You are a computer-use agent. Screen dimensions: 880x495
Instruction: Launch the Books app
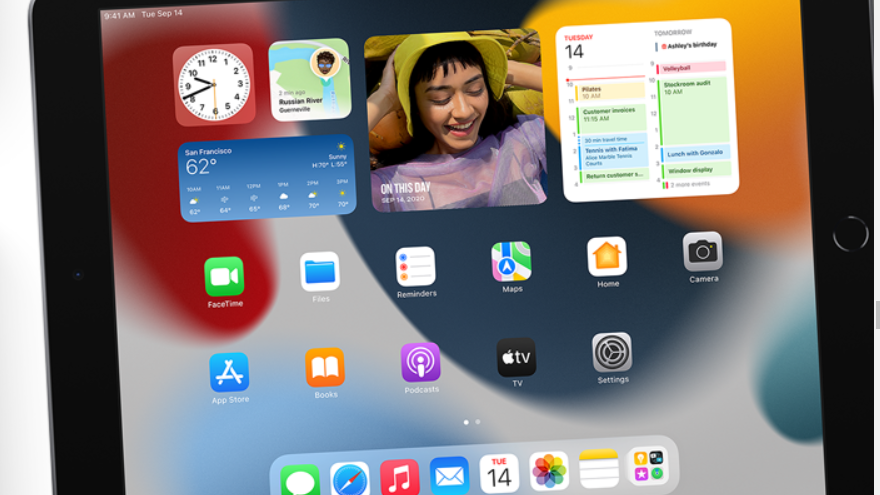[x=325, y=367]
